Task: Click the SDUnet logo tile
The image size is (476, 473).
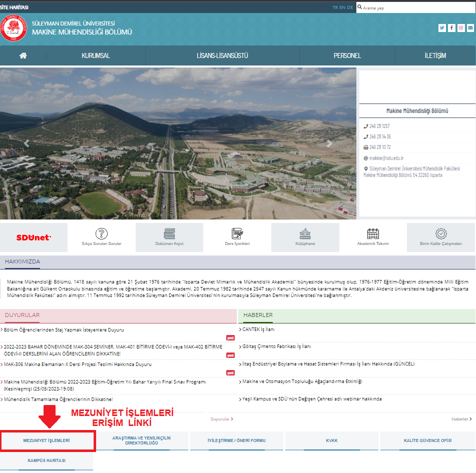Action: pyautogui.click(x=34, y=237)
